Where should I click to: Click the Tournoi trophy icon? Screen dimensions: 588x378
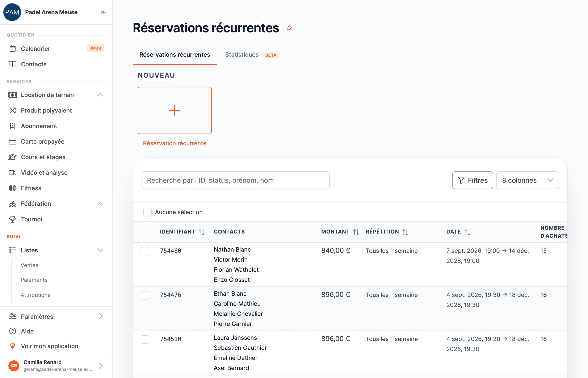click(x=13, y=219)
